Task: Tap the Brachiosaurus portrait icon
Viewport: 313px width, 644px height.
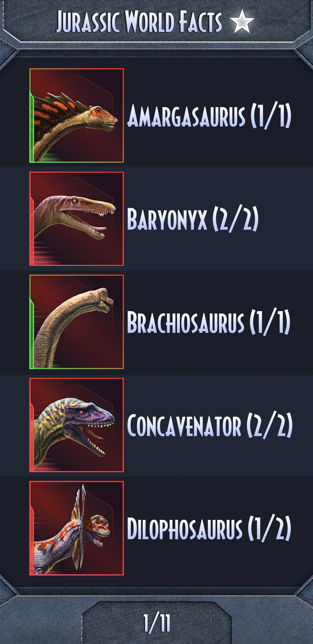Action: [77, 322]
